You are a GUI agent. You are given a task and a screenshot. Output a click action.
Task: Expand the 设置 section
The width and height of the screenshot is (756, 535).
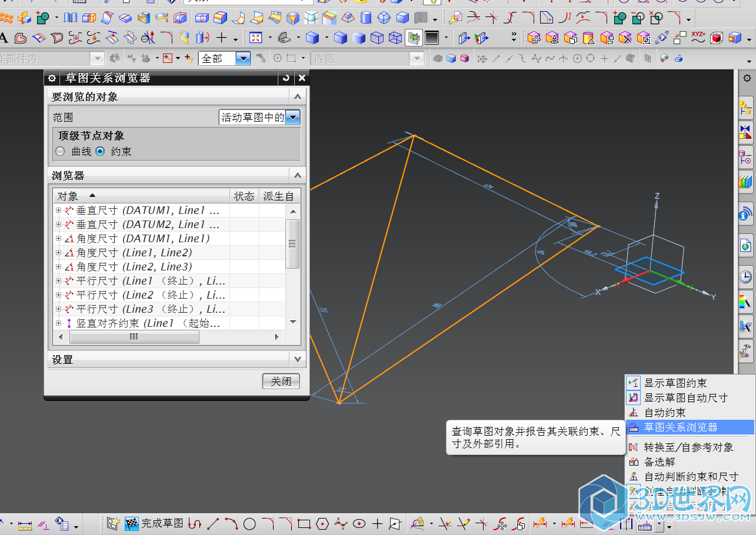click(x=298, y=359)
